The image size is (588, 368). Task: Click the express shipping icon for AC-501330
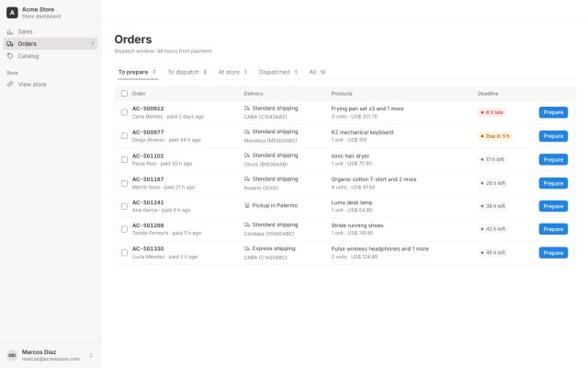pos(247,248)
